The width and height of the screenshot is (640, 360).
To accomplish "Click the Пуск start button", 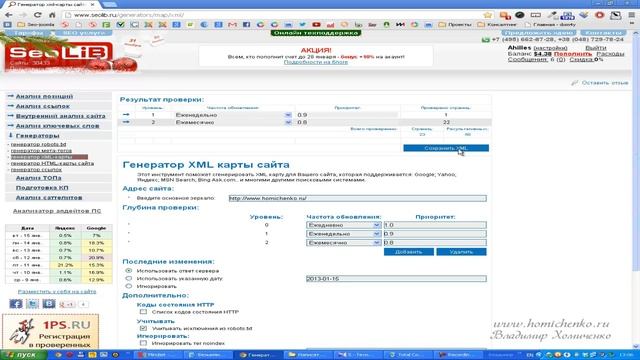I will pyautogui.click(x=24, y=355).
